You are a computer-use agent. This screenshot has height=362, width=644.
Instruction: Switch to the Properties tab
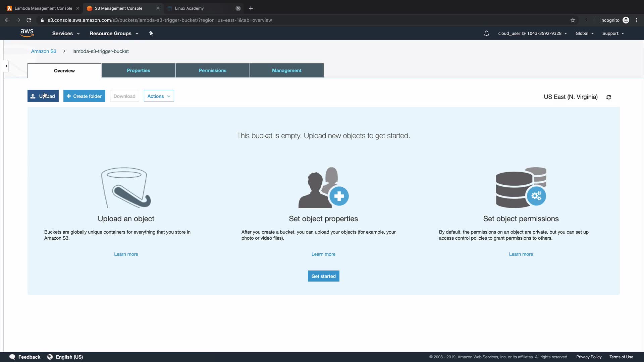(138, 70)
